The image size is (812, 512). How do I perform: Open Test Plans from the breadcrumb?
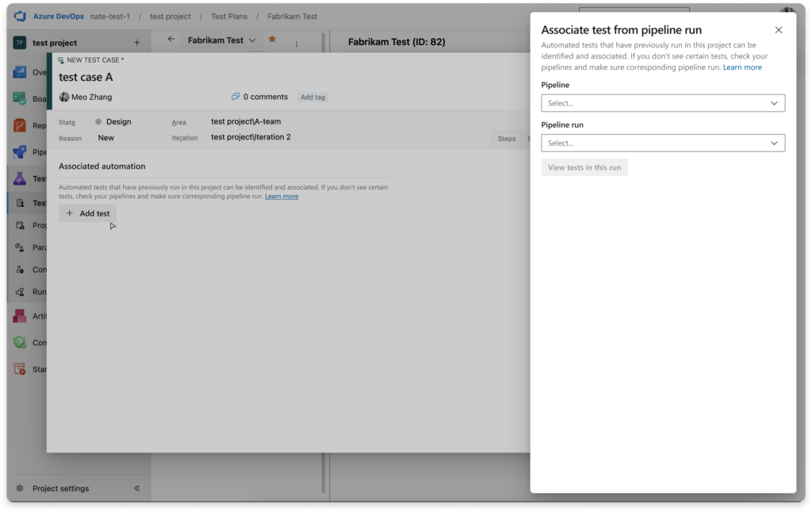click(x=229, y=16)
